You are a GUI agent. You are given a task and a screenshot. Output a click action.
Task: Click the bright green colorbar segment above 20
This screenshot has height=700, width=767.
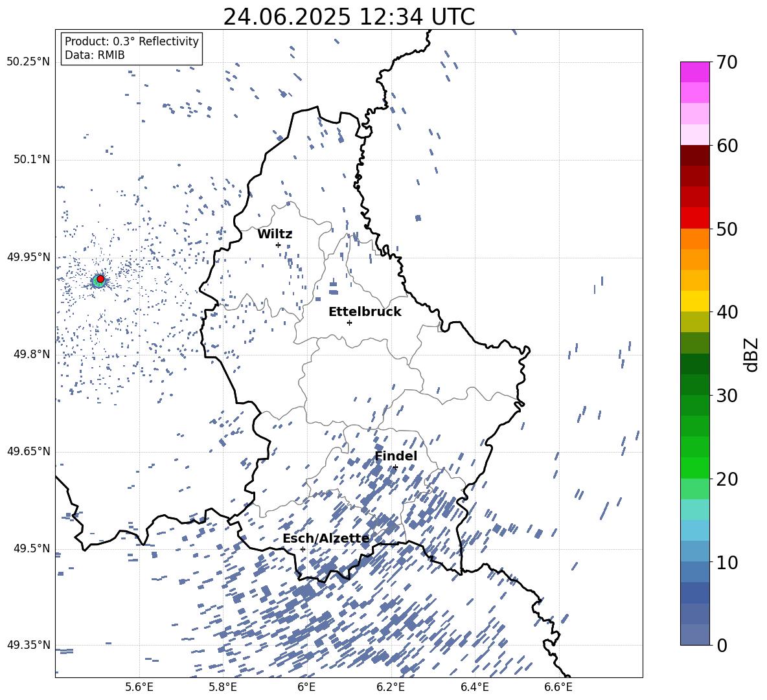click(694, 468)
